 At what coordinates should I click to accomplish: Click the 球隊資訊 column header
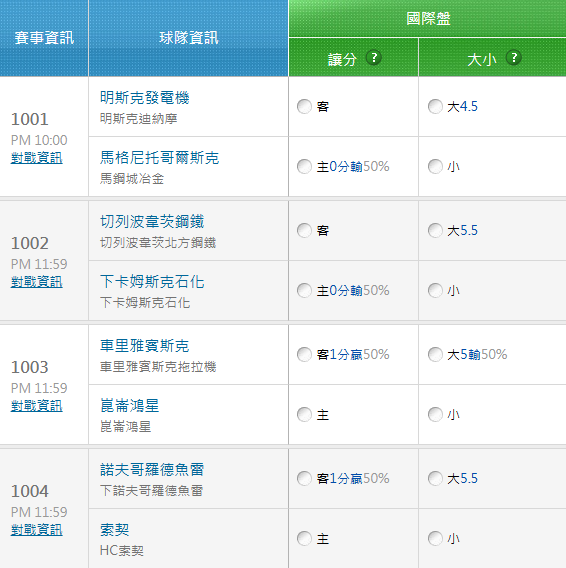(x=188, y=38)
